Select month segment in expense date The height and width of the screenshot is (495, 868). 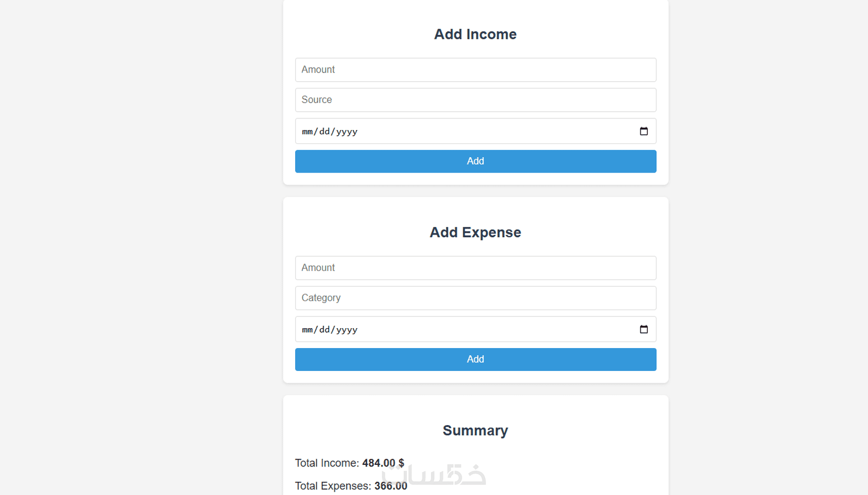[x=307, y=330]
